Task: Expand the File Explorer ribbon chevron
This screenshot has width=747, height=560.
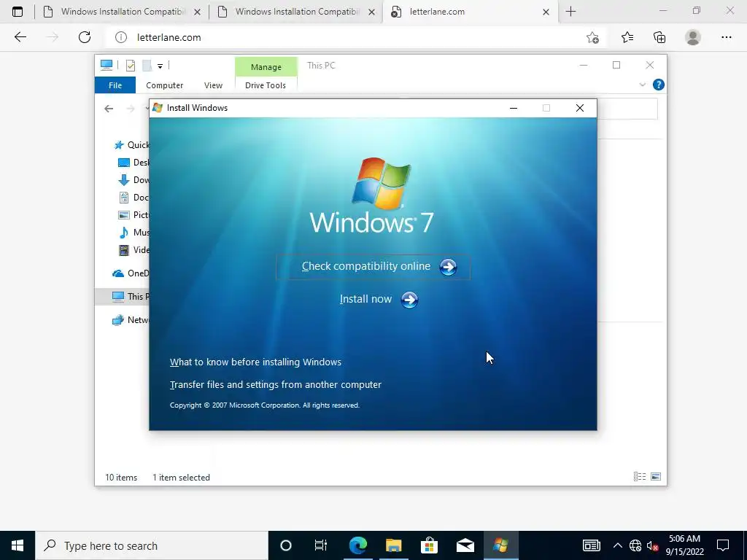Action: pyautogui.click(x=642, y=85)
